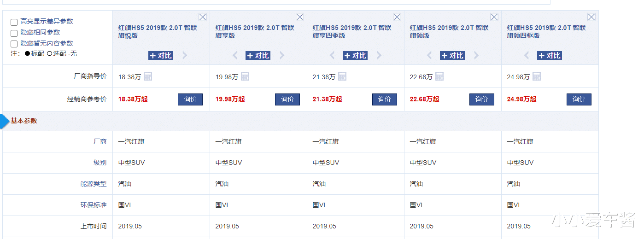Image resolution: width=644 pixels, height=239 pixels.
Task: Click the 18.38万起 dealer price
Action: coord(133,99)
